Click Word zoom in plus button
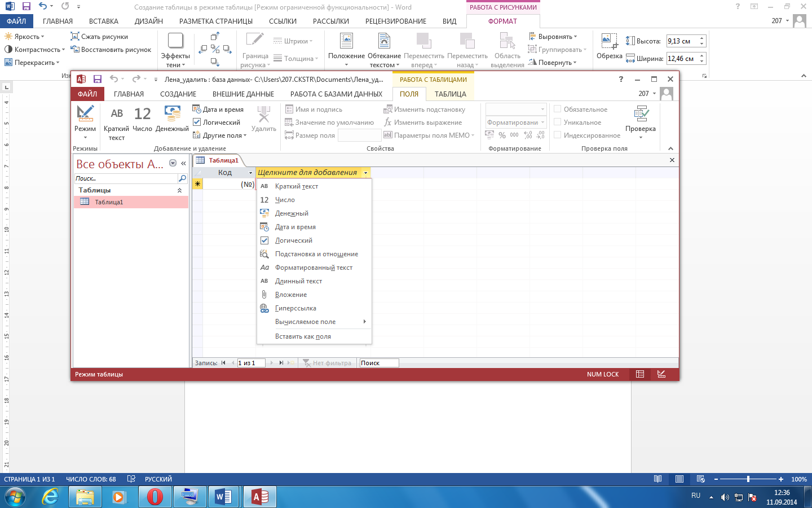The image size is (812, 508). 781,479
